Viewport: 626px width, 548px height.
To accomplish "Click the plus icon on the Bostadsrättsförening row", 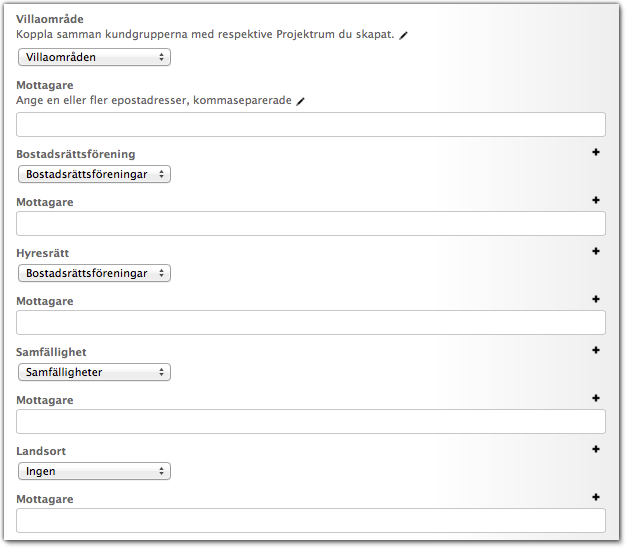I will click(x=596, y=152).
